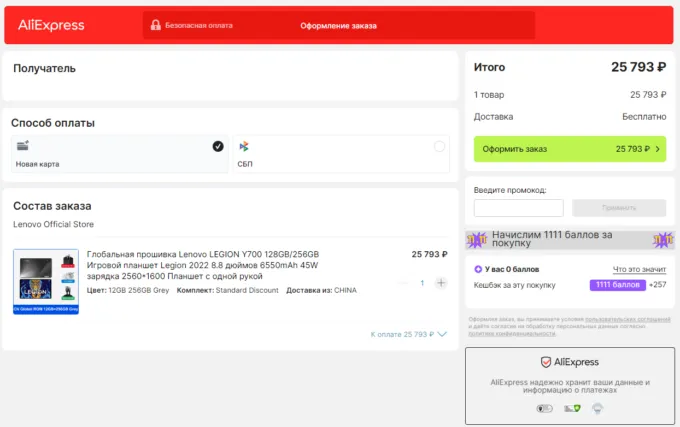Click the Безопасная оплата header item
680x427 pixels.
[193, 26]
